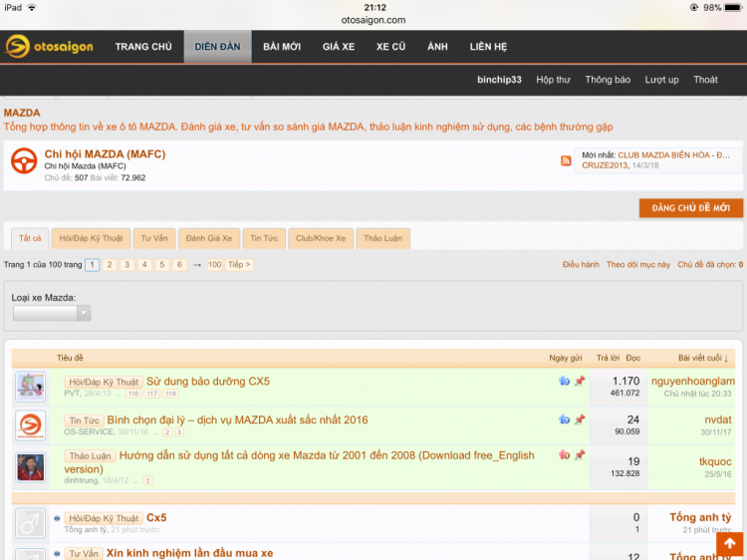Click the blue follow icon on Bình chọn đại lý thread
Viewport: 747px width, 560px height.
(x=564, y=420)
